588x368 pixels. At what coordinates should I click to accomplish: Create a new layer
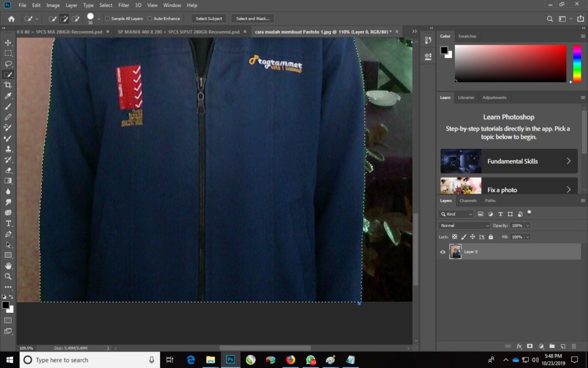pos(563,346)
